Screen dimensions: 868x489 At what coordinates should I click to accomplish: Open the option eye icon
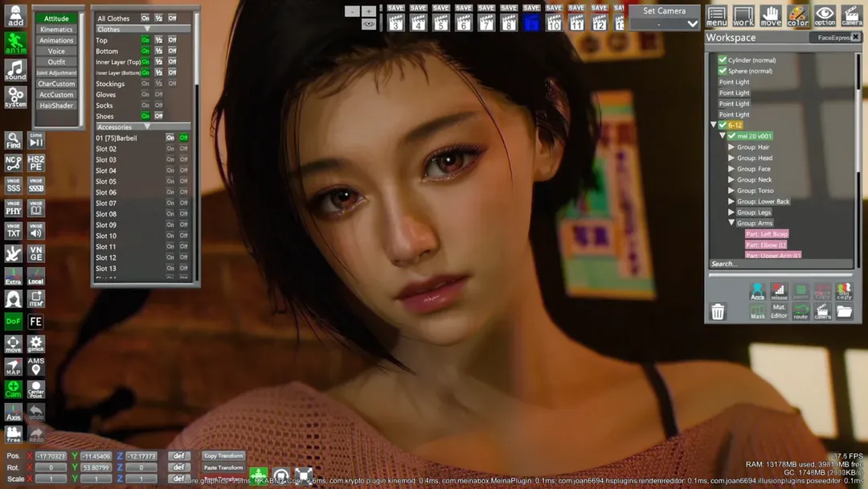point(825,16)
